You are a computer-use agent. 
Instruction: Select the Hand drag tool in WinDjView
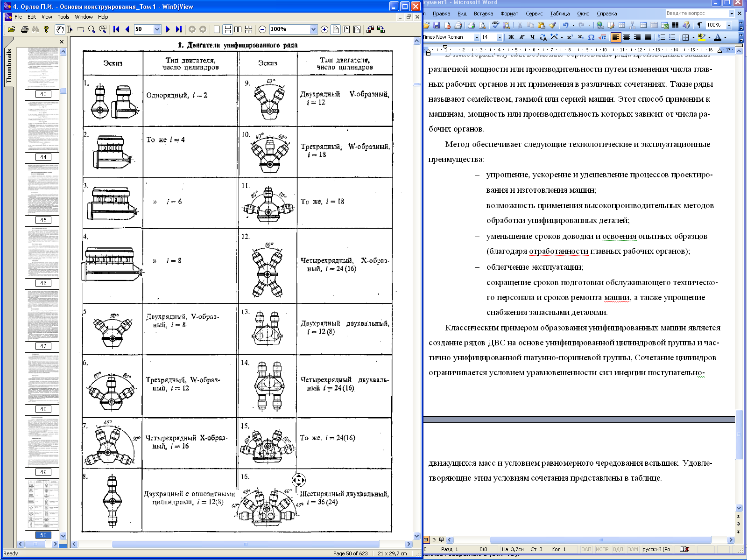(60, 29)
